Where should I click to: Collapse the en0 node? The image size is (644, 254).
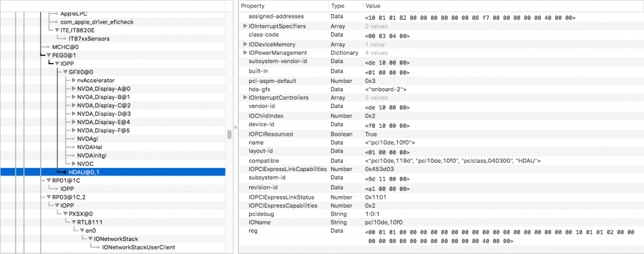(82, 231)
